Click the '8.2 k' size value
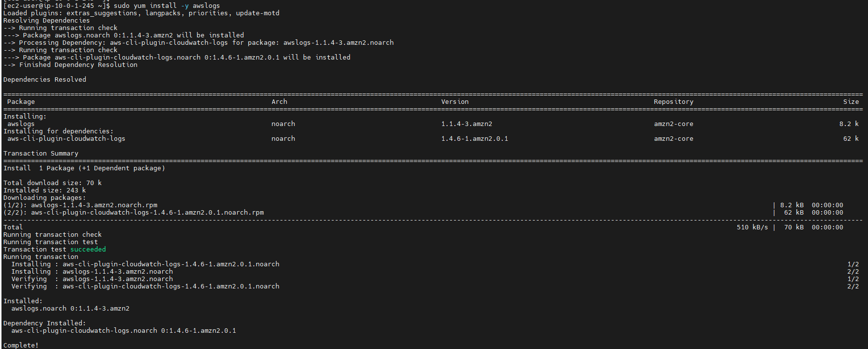The height and width of the screenshot is (349, 868). pyautogui.click(x=849, y=124)
